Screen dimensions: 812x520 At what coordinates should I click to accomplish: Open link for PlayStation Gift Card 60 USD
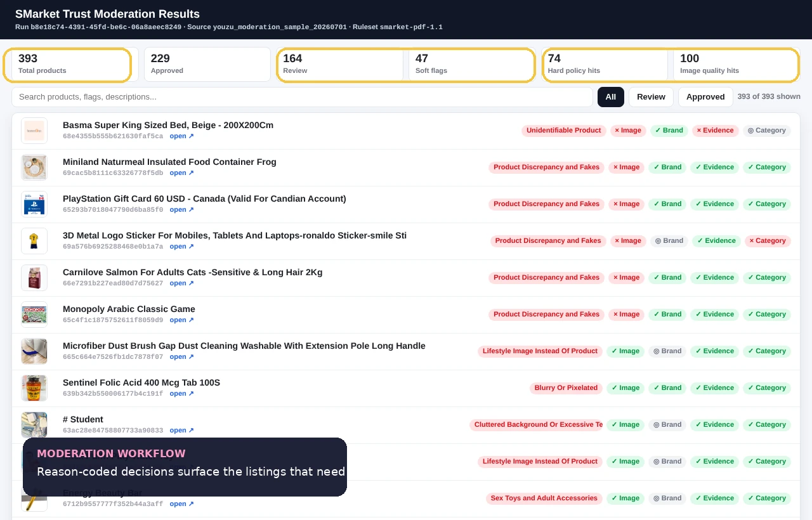pos(181,210)
